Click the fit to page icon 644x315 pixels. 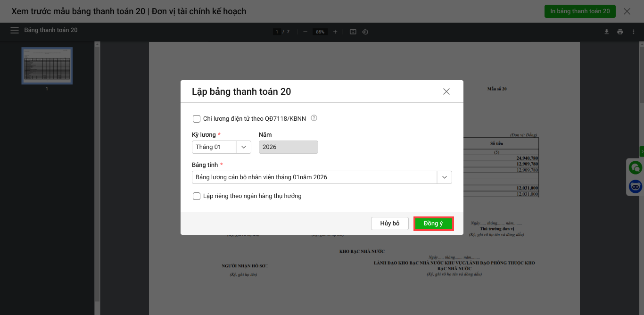coord(353,32)
